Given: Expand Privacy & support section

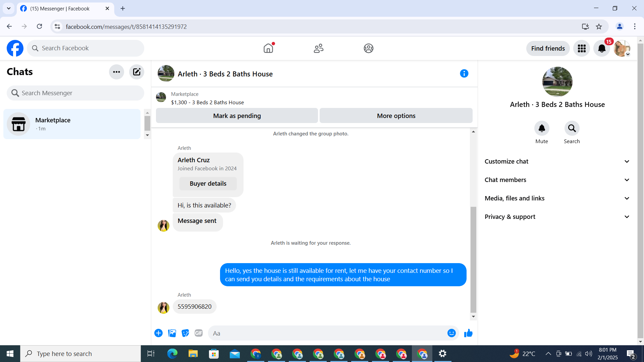Looking at the screenshot, I should [x=557, y=217].
